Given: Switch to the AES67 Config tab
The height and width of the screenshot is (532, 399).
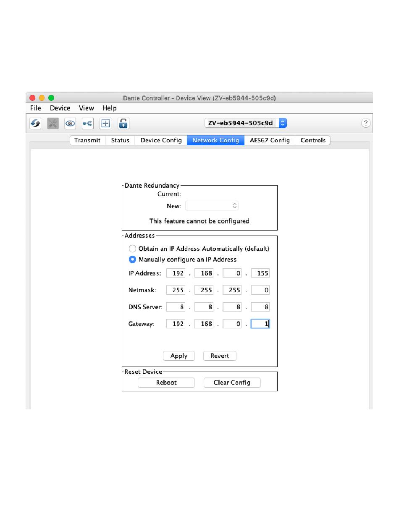Looking at the screenshot, I should coord(270,140).
